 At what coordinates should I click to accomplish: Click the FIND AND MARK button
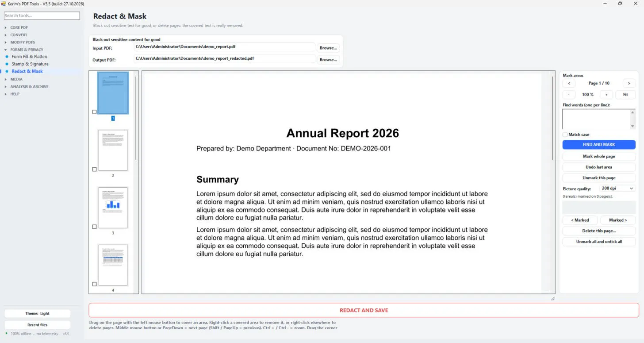click(599, 145)
